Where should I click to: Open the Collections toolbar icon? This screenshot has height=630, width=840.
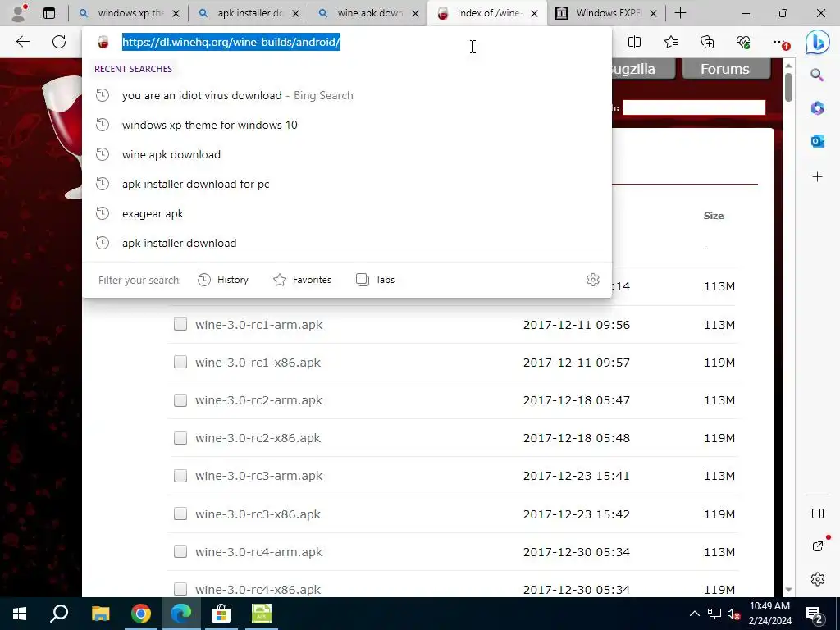coord(707,42)
